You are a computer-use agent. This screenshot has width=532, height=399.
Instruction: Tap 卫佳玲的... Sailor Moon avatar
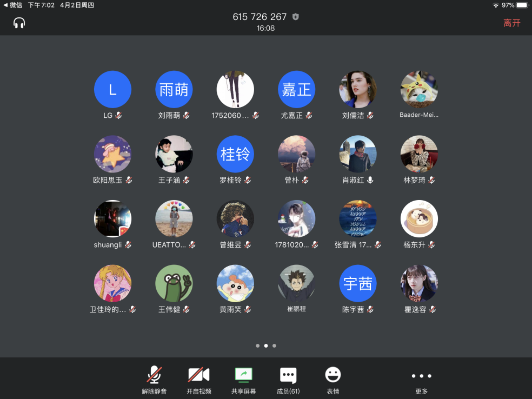tap(112, 283)
